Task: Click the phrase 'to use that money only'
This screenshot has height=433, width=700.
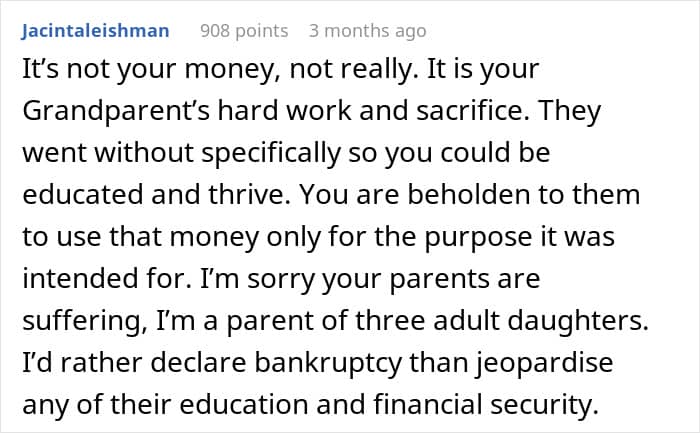Action: tap(172, 237)
